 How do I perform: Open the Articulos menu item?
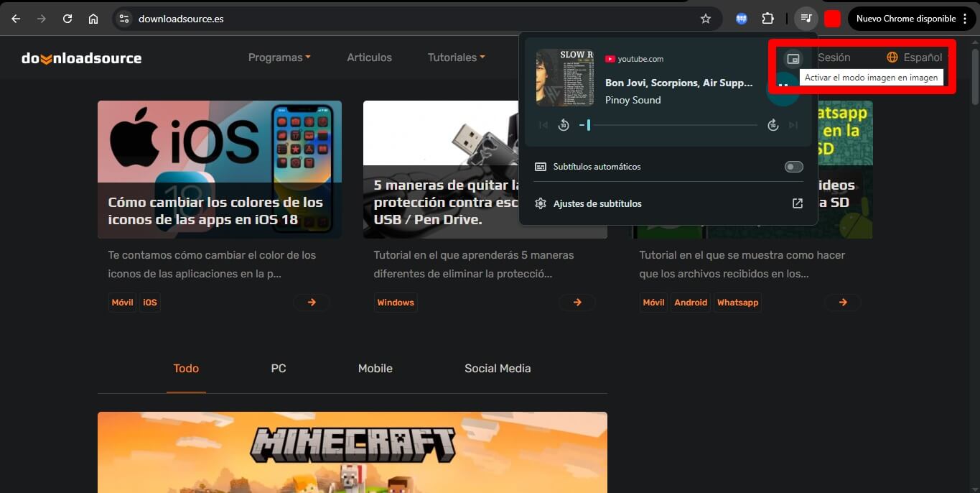[x=369, y=57]
